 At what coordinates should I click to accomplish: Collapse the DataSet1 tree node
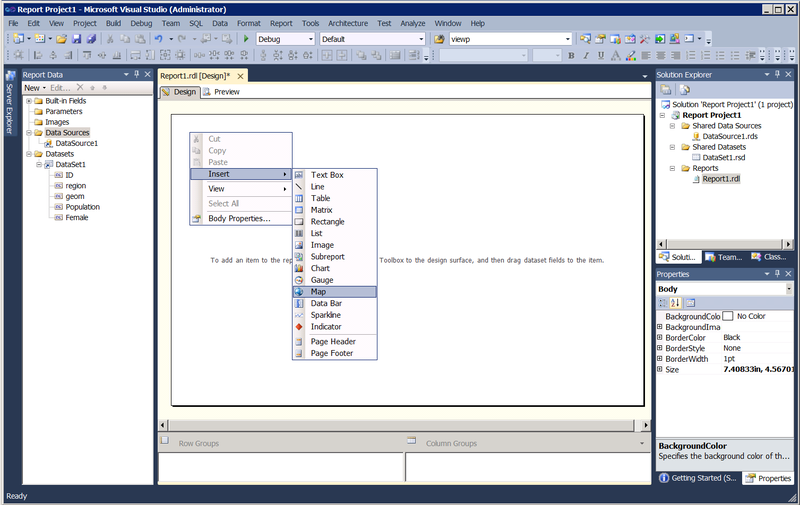click(x=39, y=165)
